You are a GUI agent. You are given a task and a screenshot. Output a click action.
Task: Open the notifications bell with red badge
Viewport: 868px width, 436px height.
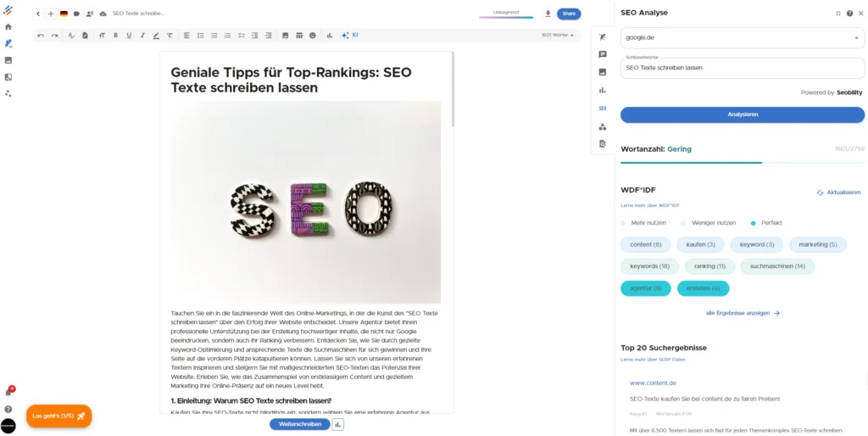8,392
